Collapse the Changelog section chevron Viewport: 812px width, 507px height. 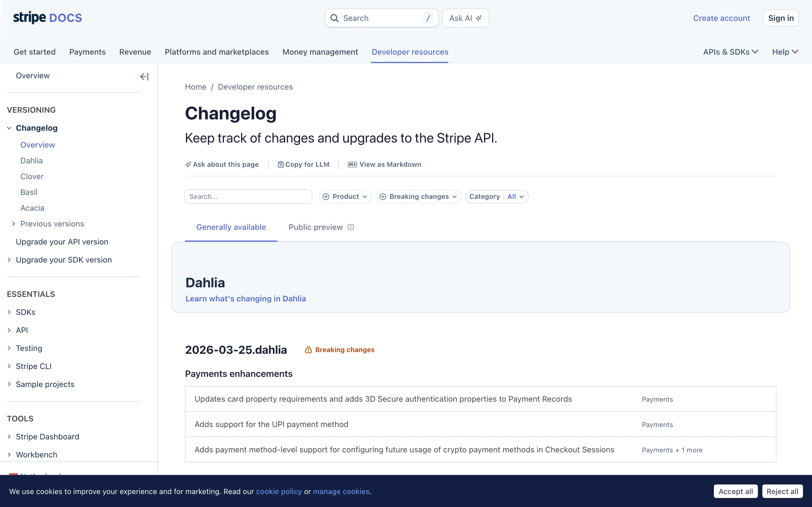[8, 128]
